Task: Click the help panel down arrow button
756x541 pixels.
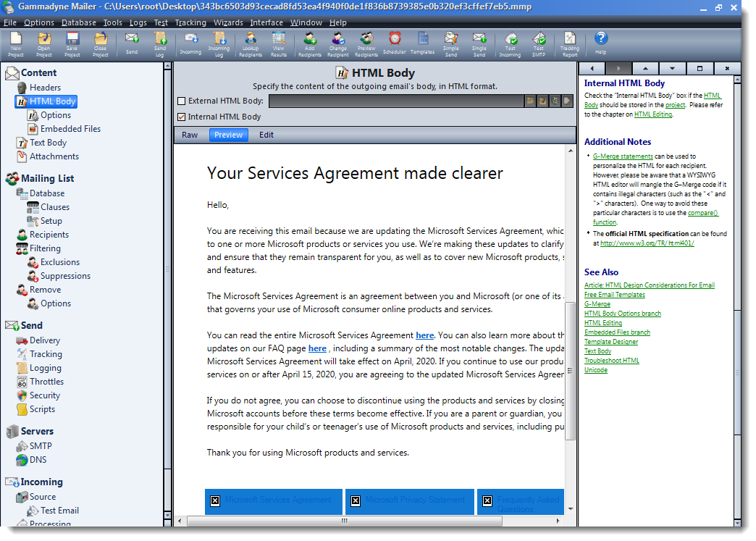Action: tap(672, 69)
